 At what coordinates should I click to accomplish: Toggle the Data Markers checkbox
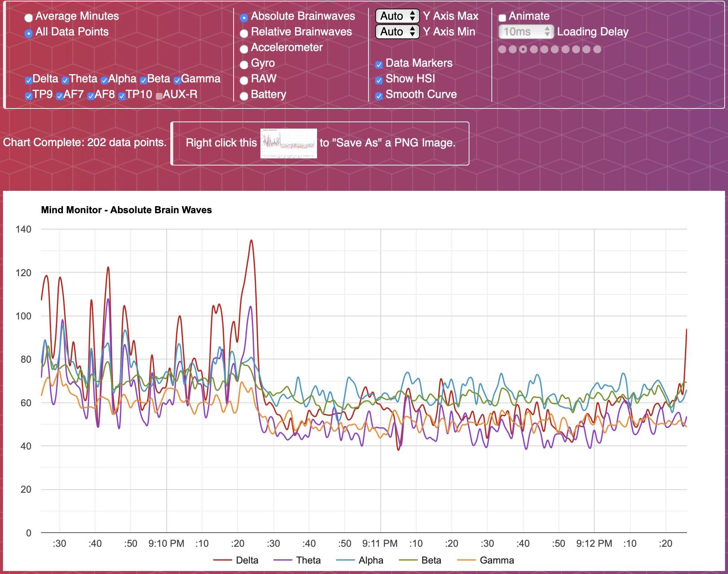379,64
